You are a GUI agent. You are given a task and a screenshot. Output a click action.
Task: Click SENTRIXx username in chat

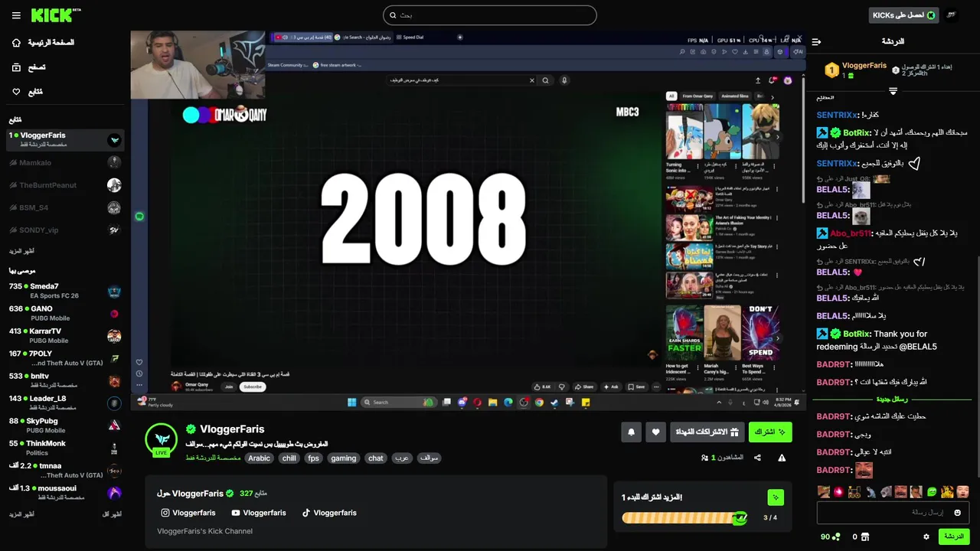(837, 115)
